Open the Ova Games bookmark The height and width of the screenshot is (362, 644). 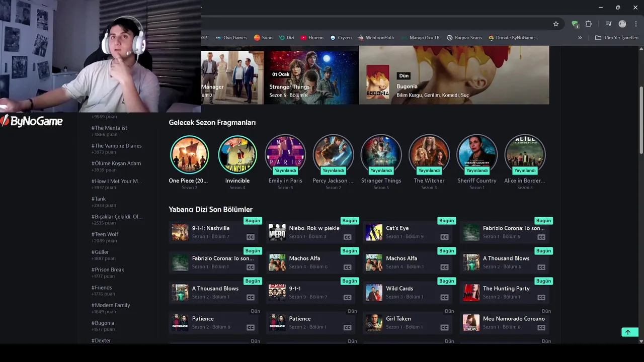tap(231, 38)
